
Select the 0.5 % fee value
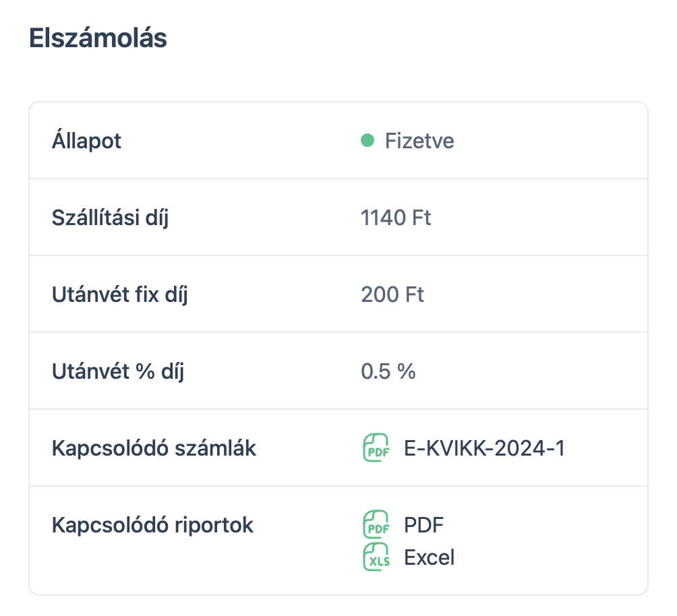(x=388, y=371)
